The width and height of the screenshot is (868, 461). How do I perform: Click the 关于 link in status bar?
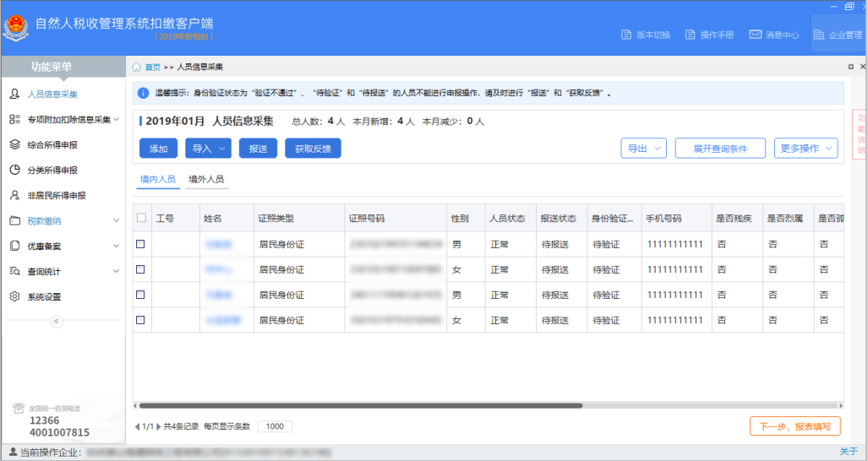pos(849,452)
